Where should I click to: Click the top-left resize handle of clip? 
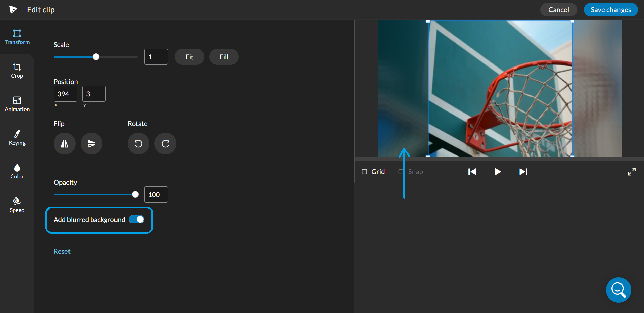coord(428,21)
